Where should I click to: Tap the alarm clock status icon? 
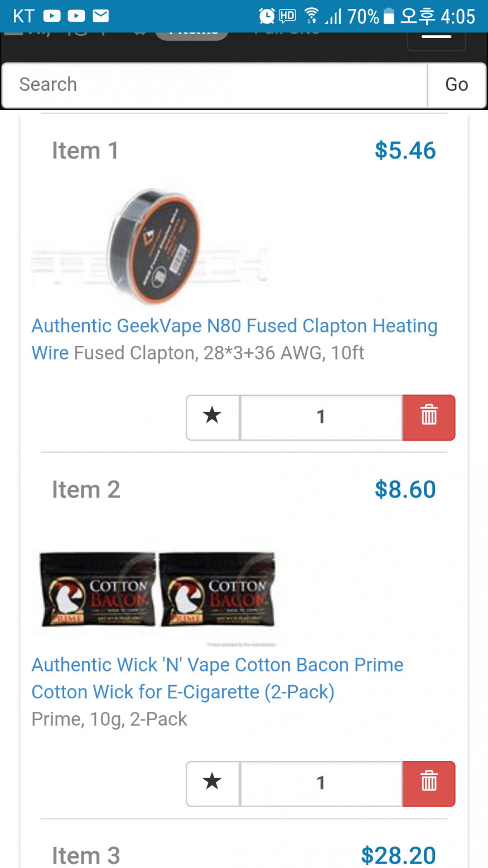(x=267, y=16)
